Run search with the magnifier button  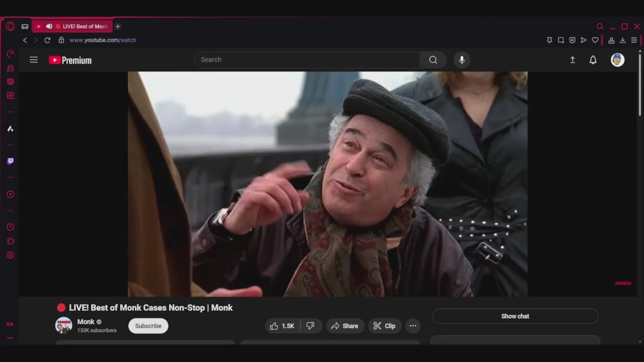click(433, 60)
